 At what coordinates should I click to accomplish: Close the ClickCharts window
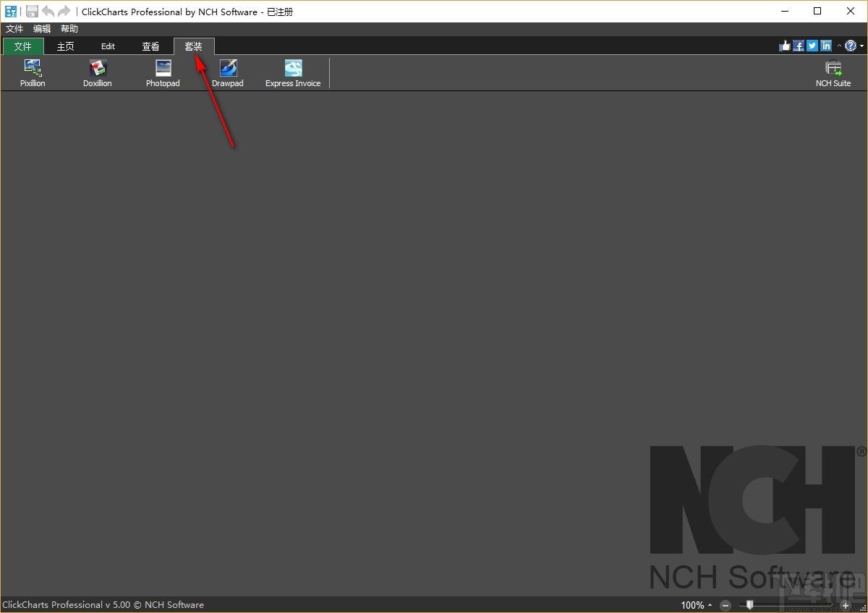click(x=851, y=11)
